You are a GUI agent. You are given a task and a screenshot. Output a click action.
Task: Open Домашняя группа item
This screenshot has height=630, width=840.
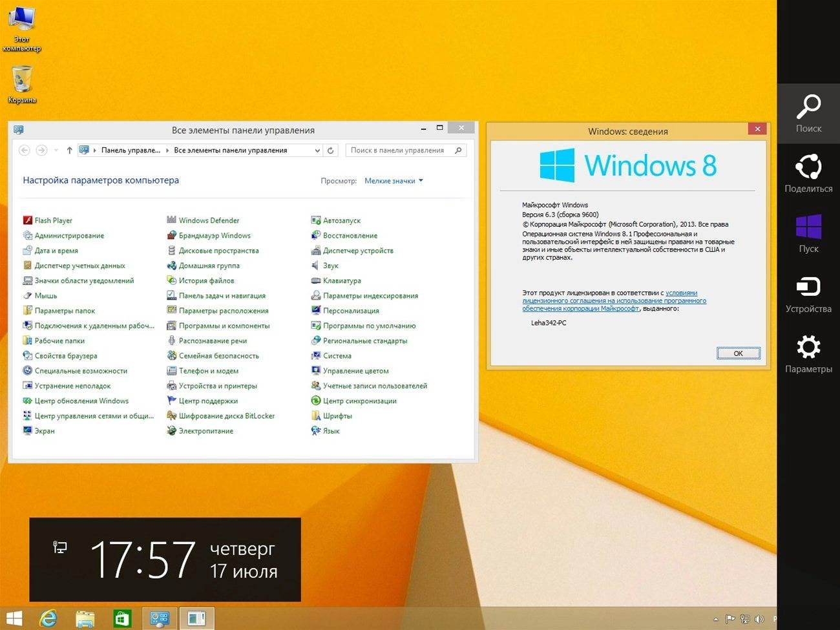click(x=203, y=266)
